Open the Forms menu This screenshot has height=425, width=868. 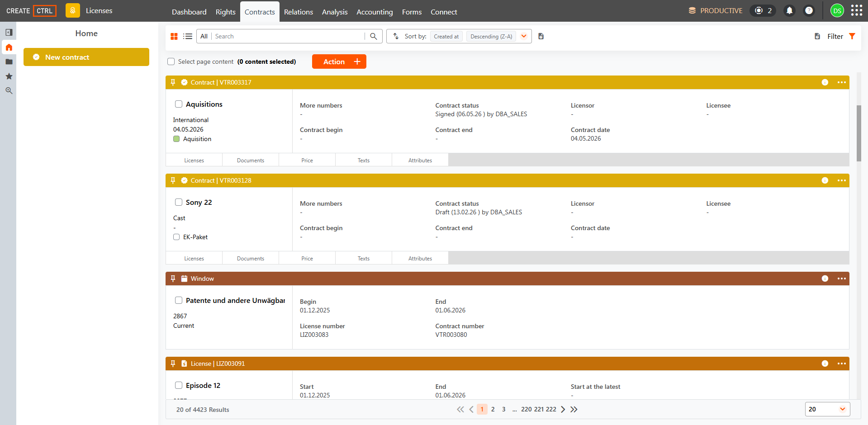coord(412,12)
